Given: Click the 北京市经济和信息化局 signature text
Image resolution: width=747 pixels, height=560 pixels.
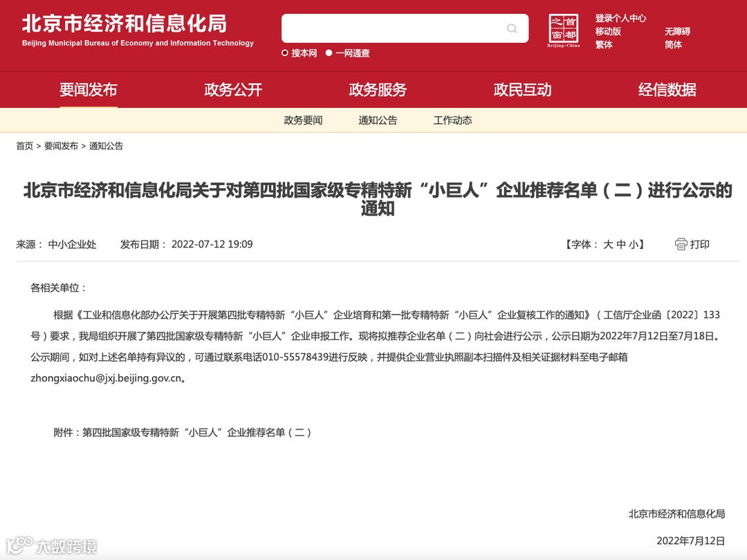Looking at the screenshot, I should (x=676, y=514).
